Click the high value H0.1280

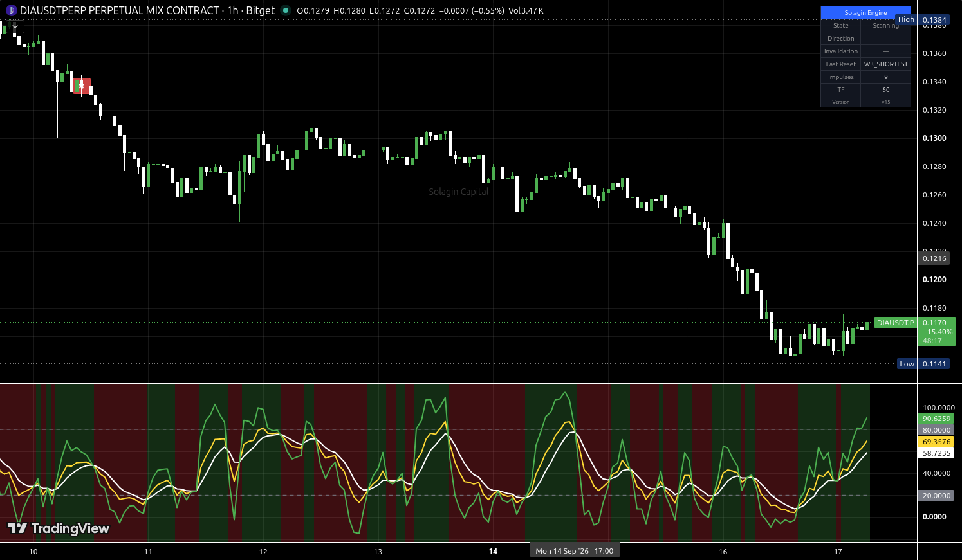349,11
